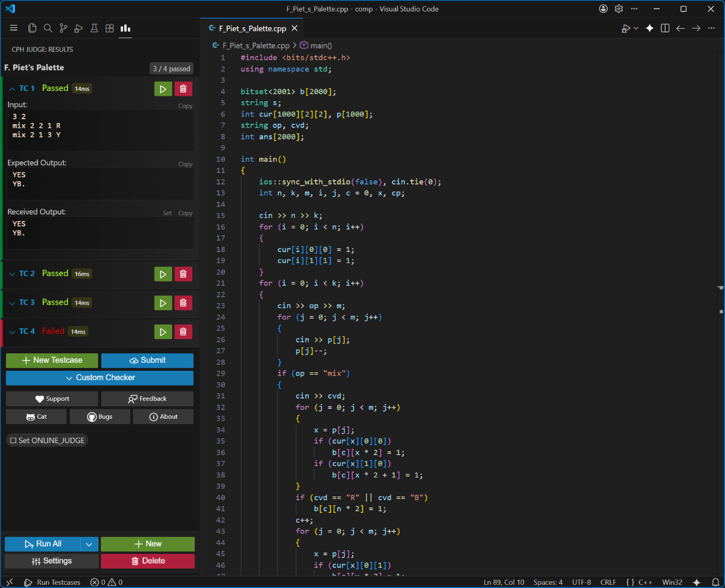Open the Testing flask view
The image size is (725, 588).
click(x=94, y=28)
